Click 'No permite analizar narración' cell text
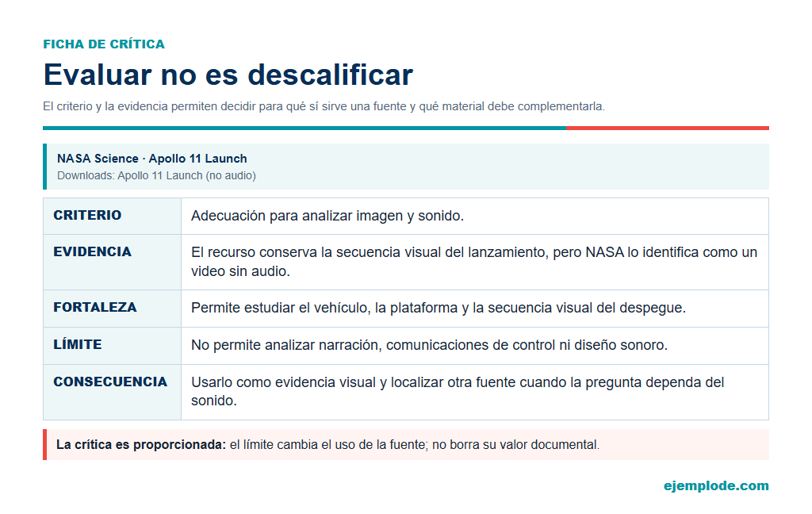The width and height of the screenshot is (812, 514). (x=429, y=345)
